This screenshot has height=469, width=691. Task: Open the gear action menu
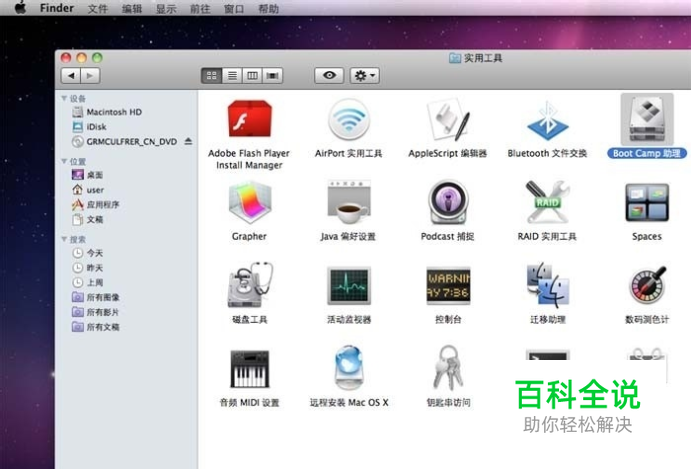tap(364, 76)
